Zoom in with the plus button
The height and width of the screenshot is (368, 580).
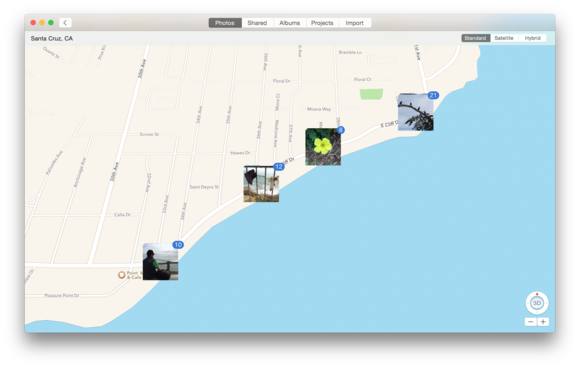543,322
